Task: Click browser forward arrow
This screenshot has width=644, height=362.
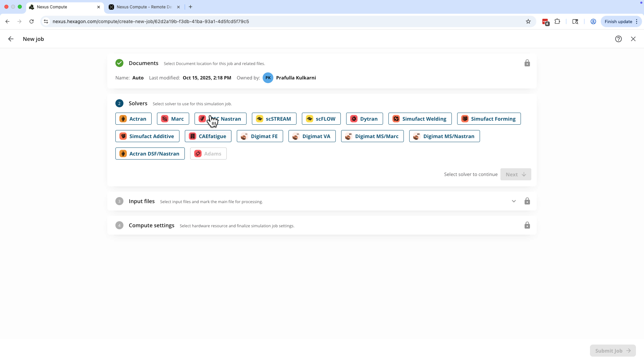Action: pyautogui.click(x=19, y=21)
